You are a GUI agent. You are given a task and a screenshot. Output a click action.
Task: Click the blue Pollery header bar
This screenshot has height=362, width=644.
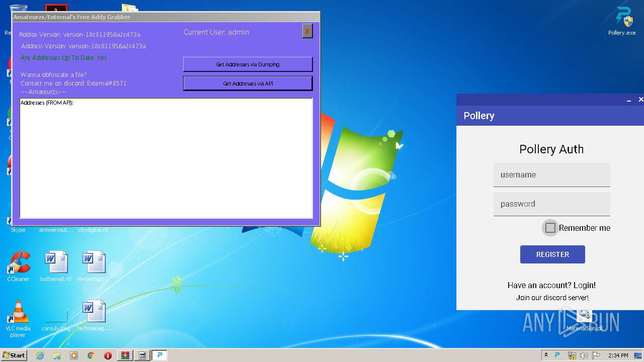pos(550,116)
